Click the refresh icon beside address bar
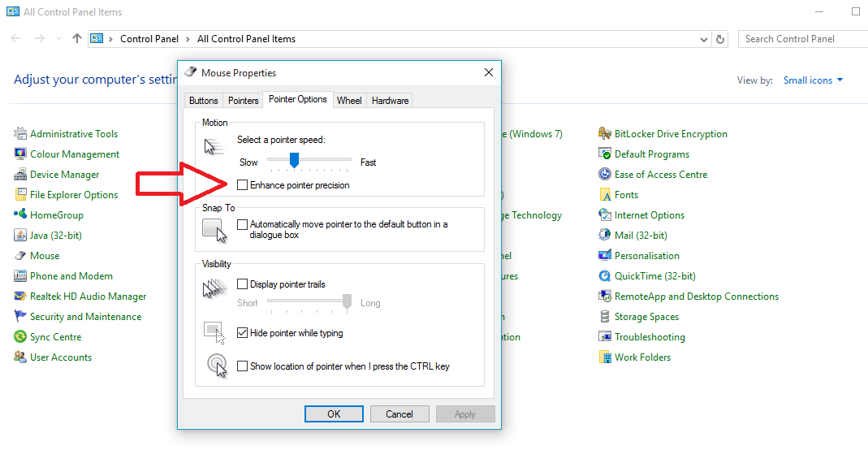This screenshot has width=868, height=459. (x=720, y=39)
